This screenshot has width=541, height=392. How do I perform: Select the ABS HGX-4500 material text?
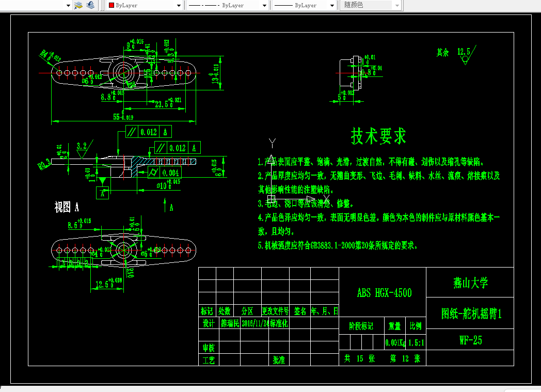tap(385, 293)
